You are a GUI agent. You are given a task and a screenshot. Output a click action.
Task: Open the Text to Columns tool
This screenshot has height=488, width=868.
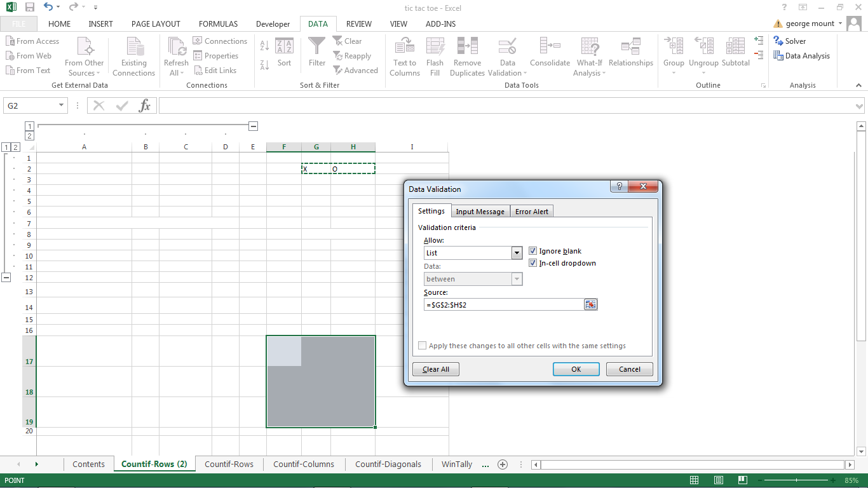tap(405, 47)
